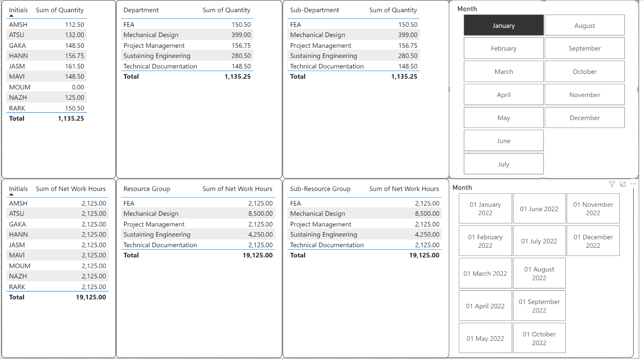Choose the 01 June 2022 slicer tile
644x361 pixels.
pos(539,209)
